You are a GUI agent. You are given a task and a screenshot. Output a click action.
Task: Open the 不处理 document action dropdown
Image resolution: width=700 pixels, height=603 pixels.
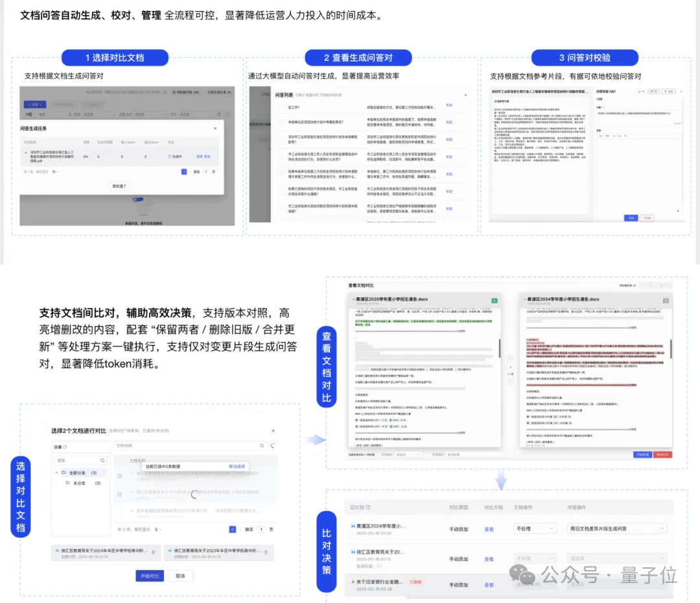tap(535, 528)
